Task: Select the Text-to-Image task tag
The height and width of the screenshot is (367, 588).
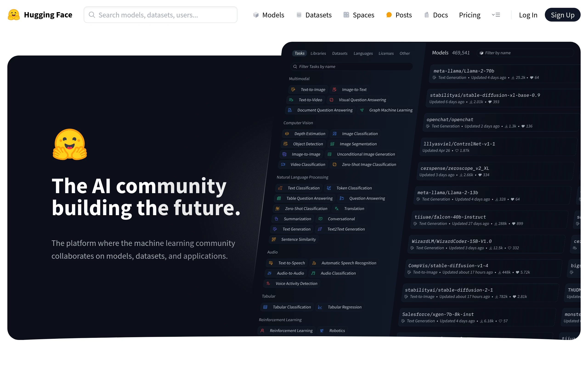Action: click(x=308, y=89)
